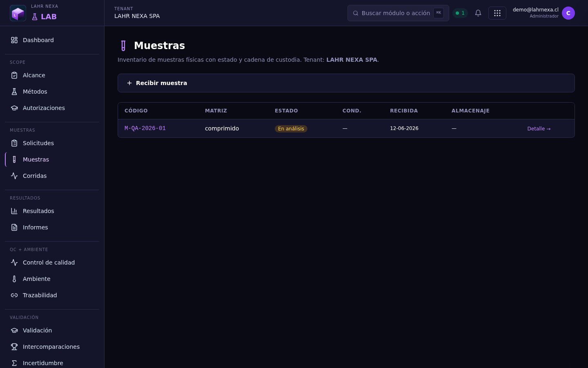588x368 pixels.
Task: Open Corridas from sidebar
Action: [x=52, y=176]
